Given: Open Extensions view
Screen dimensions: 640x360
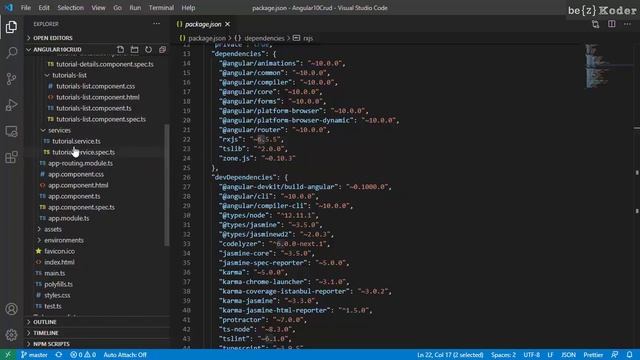Looking at the screenshot, I should [x=11, y=157].
